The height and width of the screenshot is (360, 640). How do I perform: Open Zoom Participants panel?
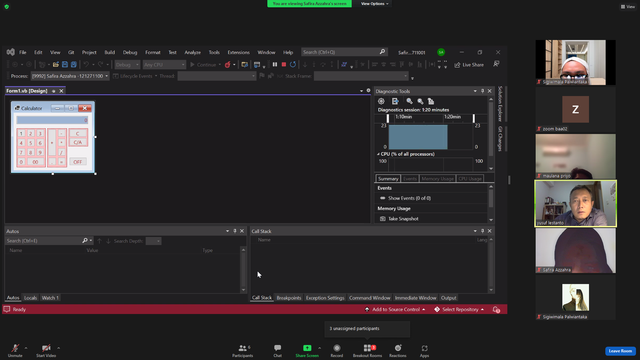point(243,350)
